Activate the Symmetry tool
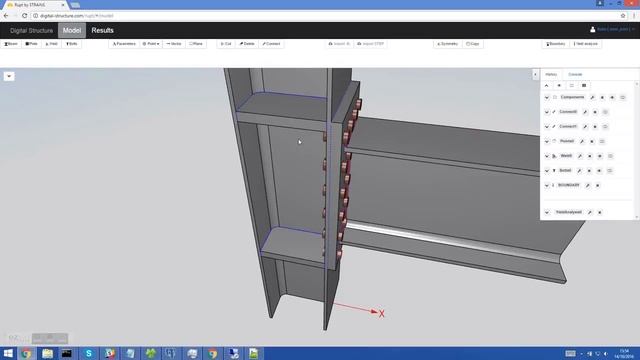 [x=448, y=44]
